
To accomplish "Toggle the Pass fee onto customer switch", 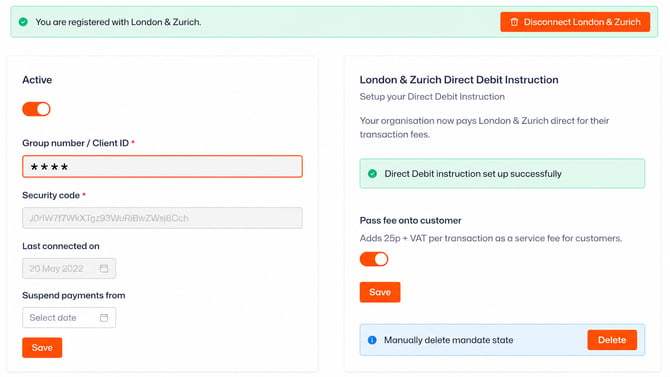I will (374, 259).
